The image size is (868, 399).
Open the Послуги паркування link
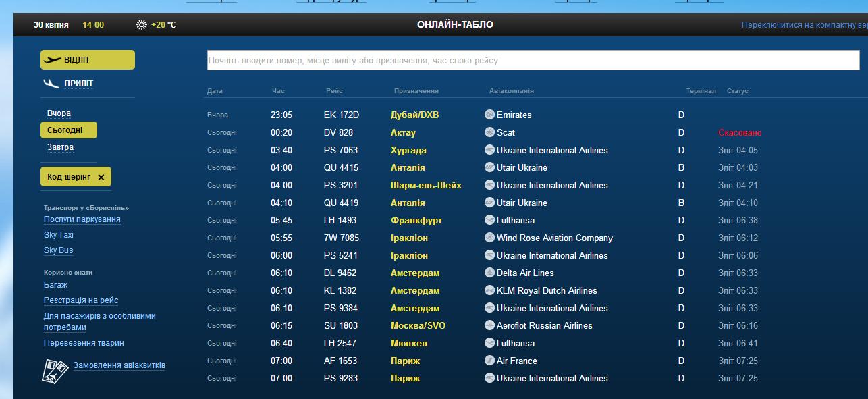pos(82,219)
